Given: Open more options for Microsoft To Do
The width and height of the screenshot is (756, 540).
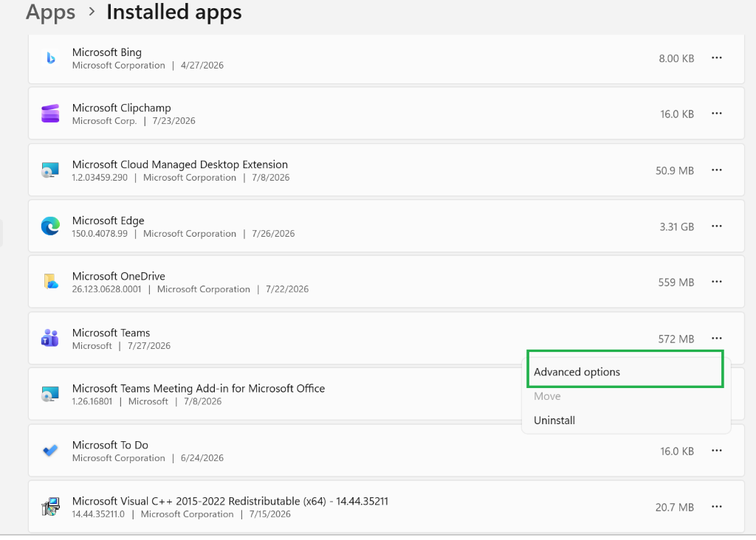Looking at the screenshot, I should coord(716,451).
